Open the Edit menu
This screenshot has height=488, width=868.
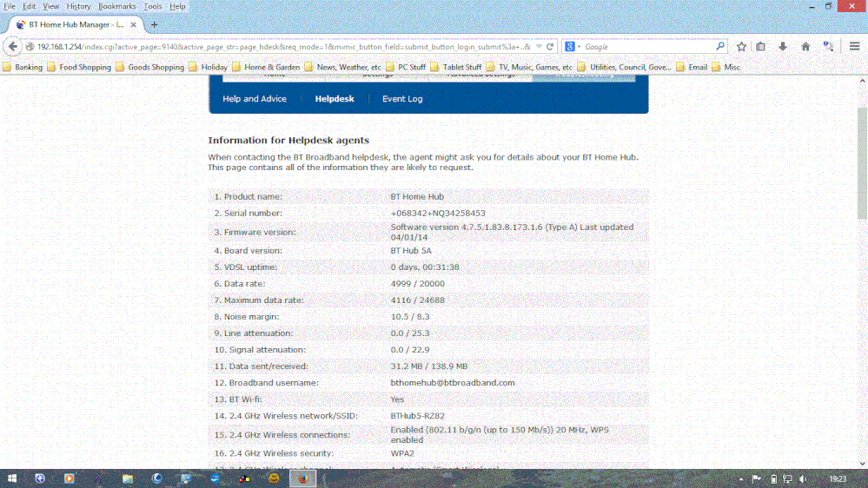point(29,6)
